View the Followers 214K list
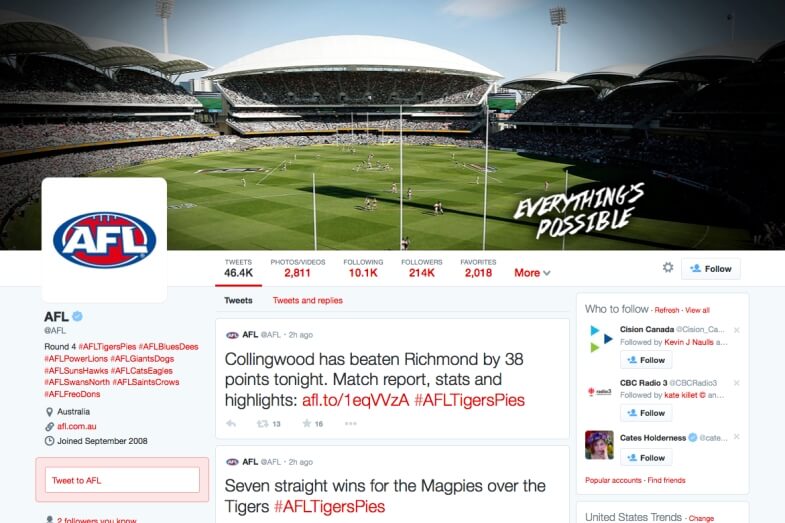This screenshot has height=523, width=785. click(422, 268)
